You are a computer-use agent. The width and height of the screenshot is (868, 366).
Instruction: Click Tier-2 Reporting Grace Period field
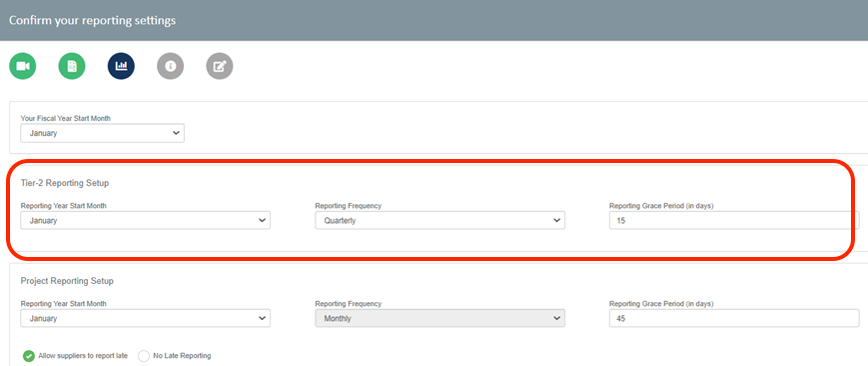pos(734,220)
